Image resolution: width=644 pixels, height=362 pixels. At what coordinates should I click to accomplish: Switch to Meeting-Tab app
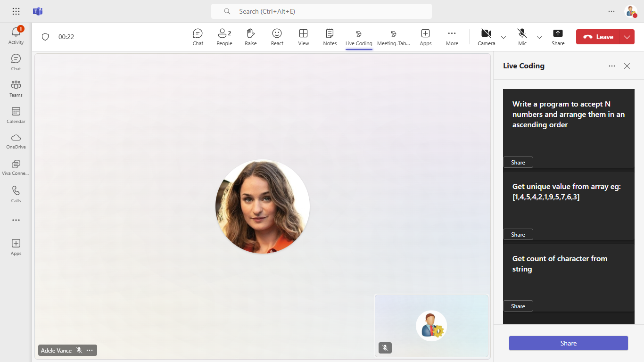tap(394, 37)
